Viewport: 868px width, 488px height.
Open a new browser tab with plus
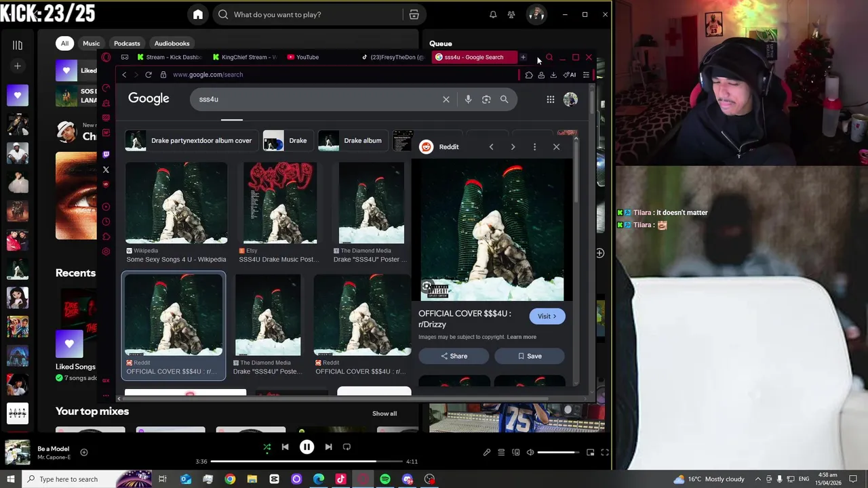click(523, 57)
